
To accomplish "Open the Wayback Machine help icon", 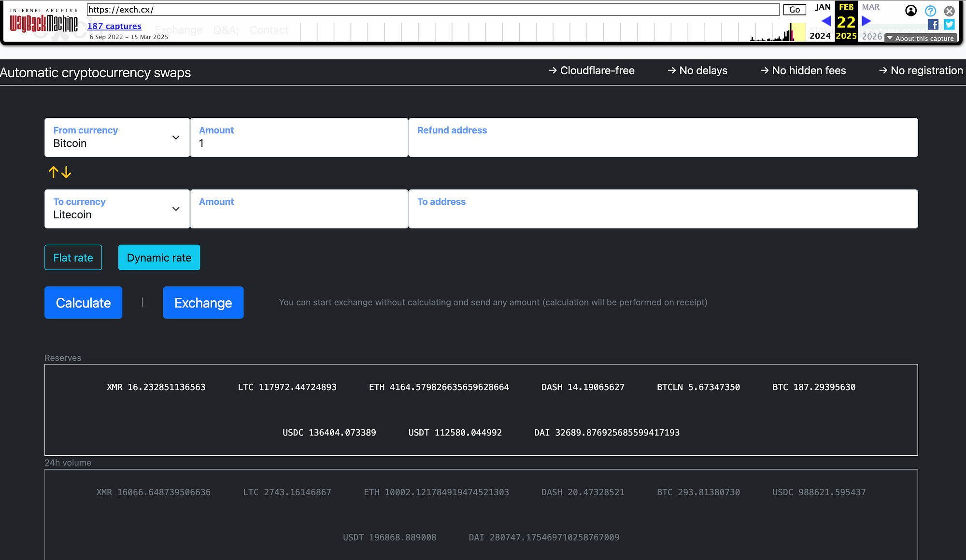I will point(930,11).
